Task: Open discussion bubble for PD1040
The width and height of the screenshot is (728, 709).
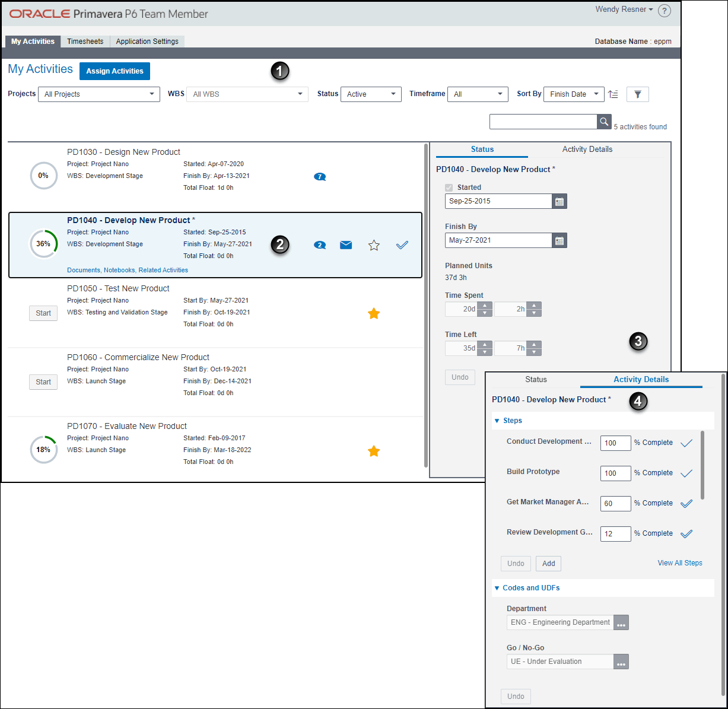Action: [x=320, y=245]
